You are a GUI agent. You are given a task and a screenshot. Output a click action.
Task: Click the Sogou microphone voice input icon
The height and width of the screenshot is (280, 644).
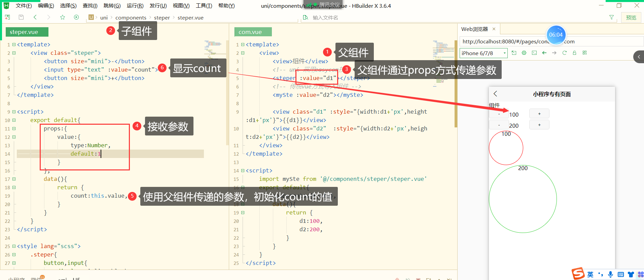pos(610,274)
